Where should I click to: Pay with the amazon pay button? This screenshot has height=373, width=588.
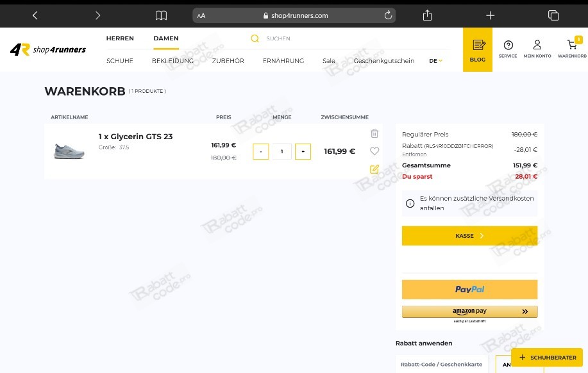pos(469,311)
